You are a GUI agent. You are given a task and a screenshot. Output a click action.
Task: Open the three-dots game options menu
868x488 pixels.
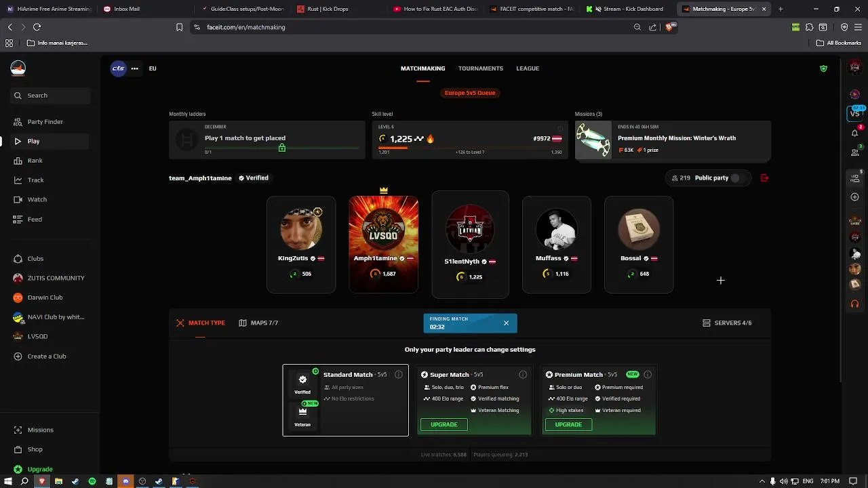134,68
